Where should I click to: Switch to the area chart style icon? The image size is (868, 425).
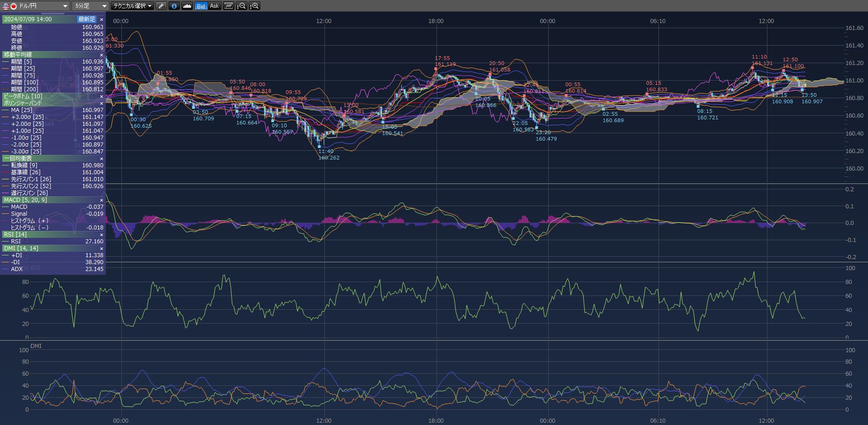187,6
